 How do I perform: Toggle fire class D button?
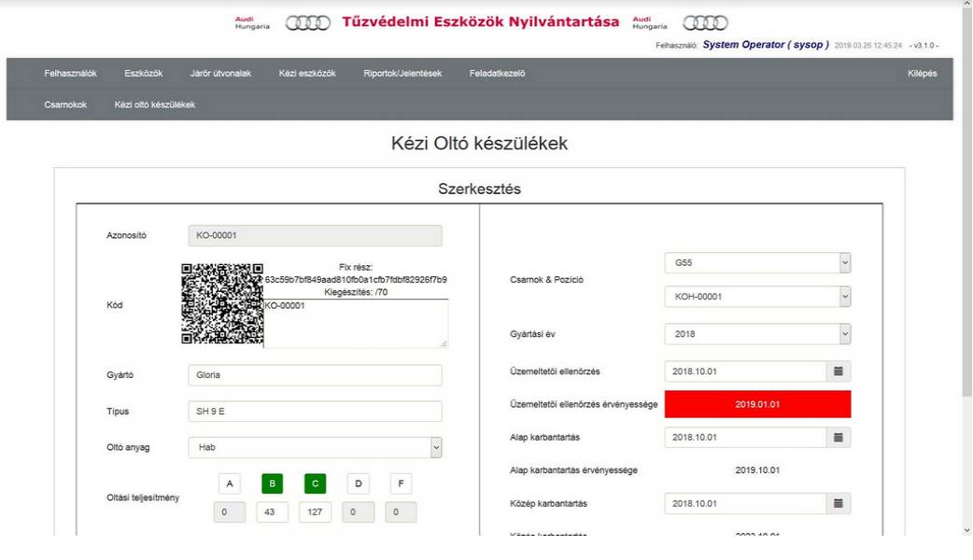pyautogui.click(x=358, y=483)
